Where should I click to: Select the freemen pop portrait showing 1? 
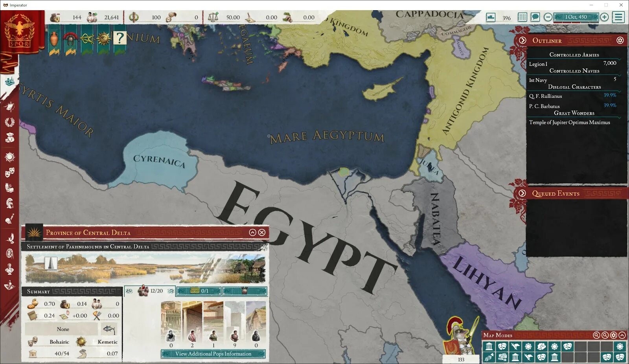tap(213, 325)
